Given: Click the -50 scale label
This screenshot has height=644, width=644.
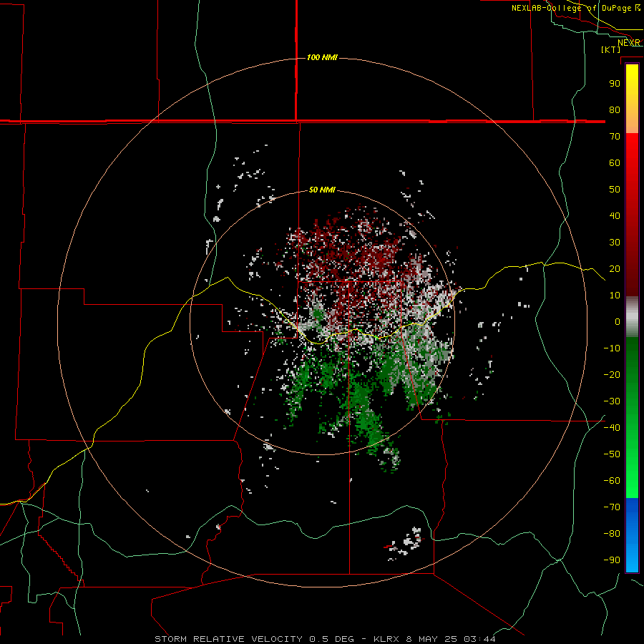Looking at the screenshot, I should point(612,454).
